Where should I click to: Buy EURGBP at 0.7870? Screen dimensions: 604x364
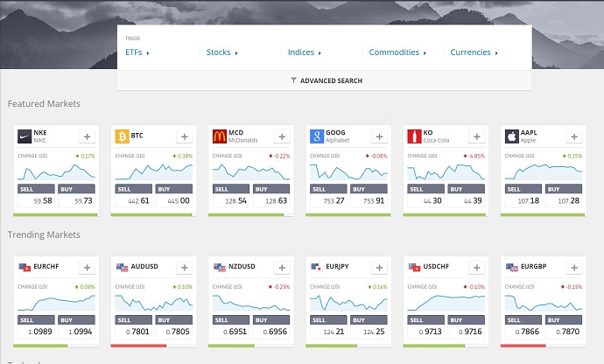(564, 327)
